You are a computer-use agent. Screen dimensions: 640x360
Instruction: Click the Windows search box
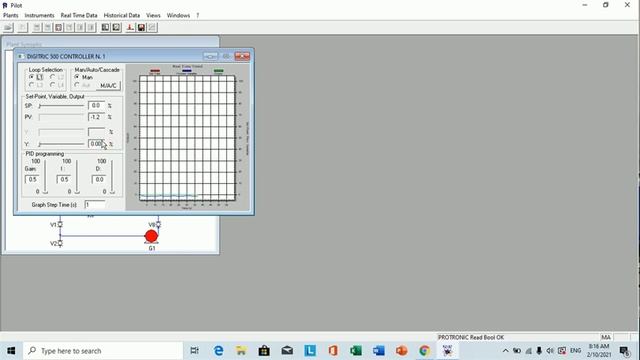[x=104, y=351]
